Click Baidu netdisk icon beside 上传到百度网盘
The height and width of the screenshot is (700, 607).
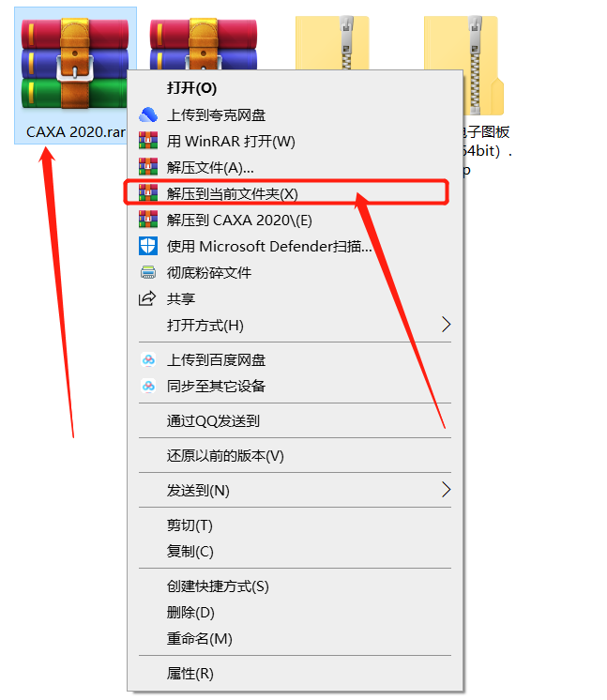(x=148, y=359)
